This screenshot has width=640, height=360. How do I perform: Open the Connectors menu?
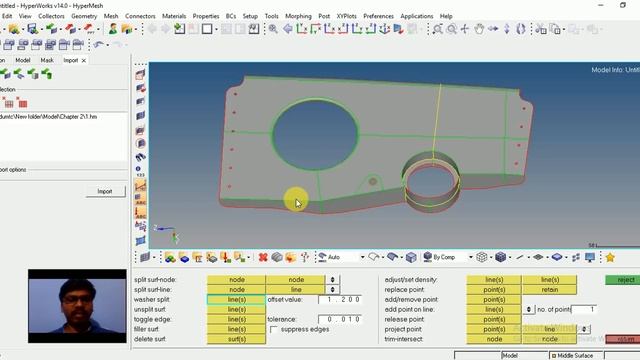[x=140, y=16]
